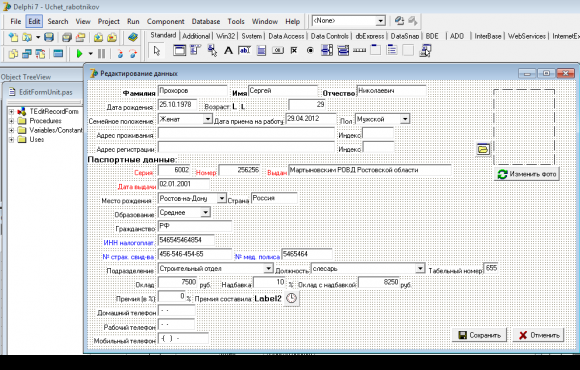Screen dimensions: 580x370
Task: Select the RadioButton component in the palette
Action: 310,50
